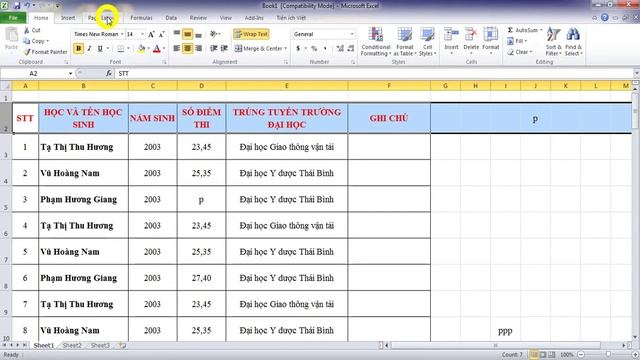Open Font dialog launcher in Font group
The height and width of the screenshot is (360, 640).
[x=164, y=62]
